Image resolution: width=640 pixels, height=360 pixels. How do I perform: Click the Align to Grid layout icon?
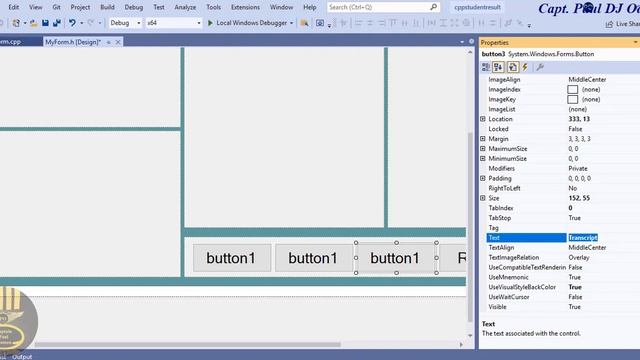(344, 23)
